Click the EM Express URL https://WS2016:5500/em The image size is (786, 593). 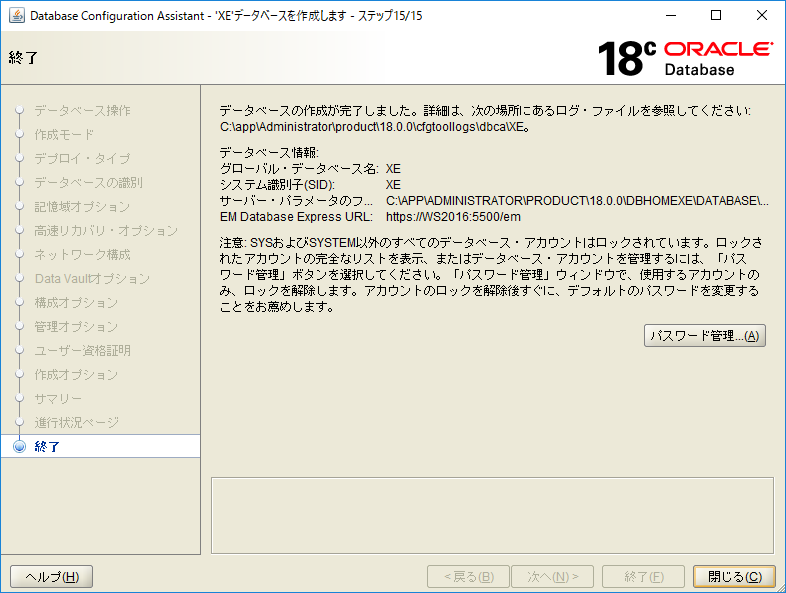453,217
